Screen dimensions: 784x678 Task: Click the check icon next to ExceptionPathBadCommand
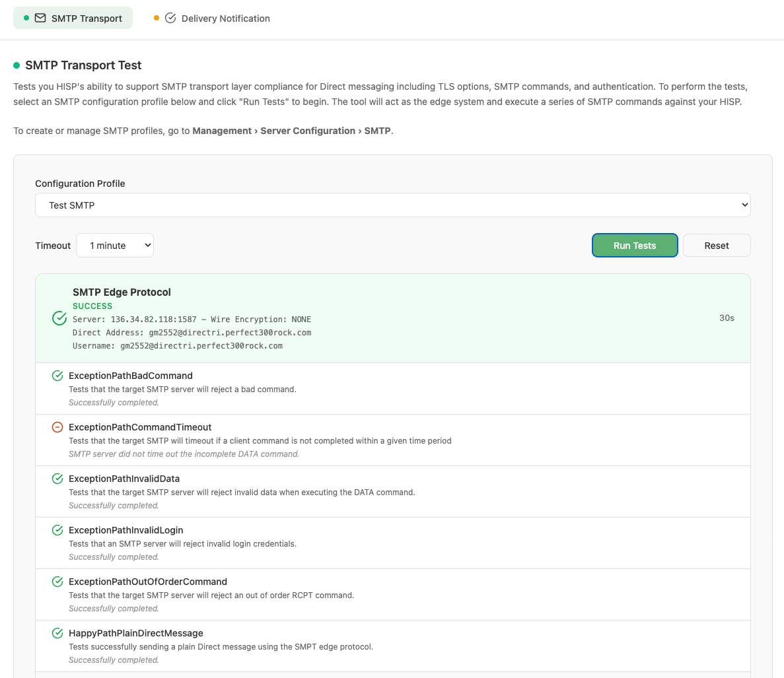click(x=57, y=376)
